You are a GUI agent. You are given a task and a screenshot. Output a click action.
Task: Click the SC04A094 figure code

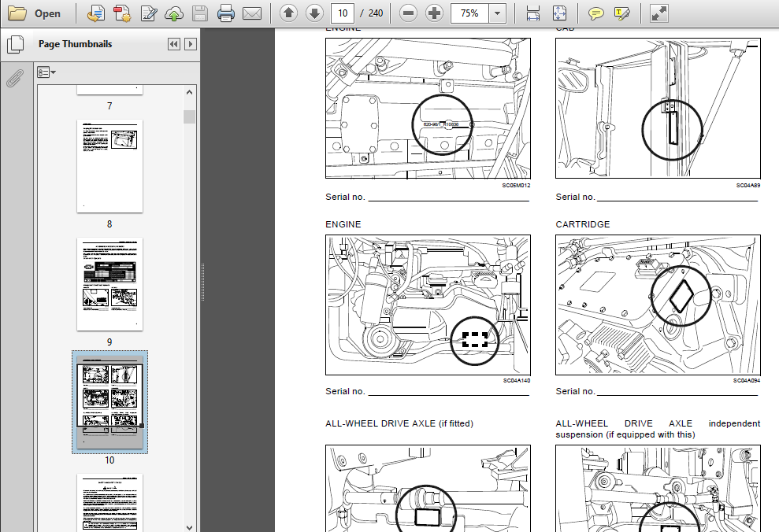pos(747,381)
